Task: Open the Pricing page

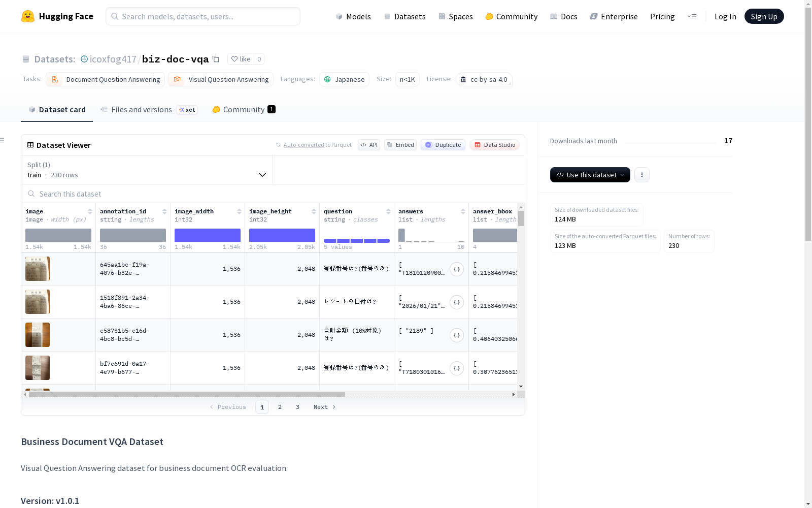Action: [662, 16]
